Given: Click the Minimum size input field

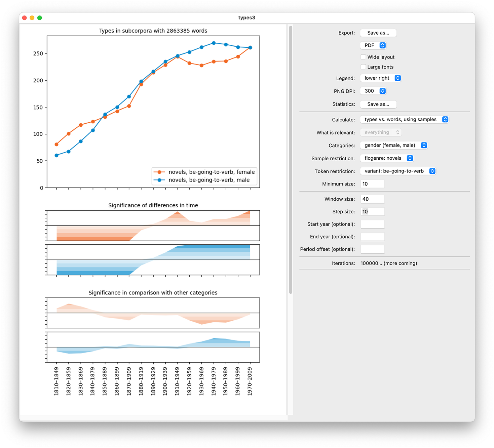Looking at the screenshot, I should pos(373,184).
